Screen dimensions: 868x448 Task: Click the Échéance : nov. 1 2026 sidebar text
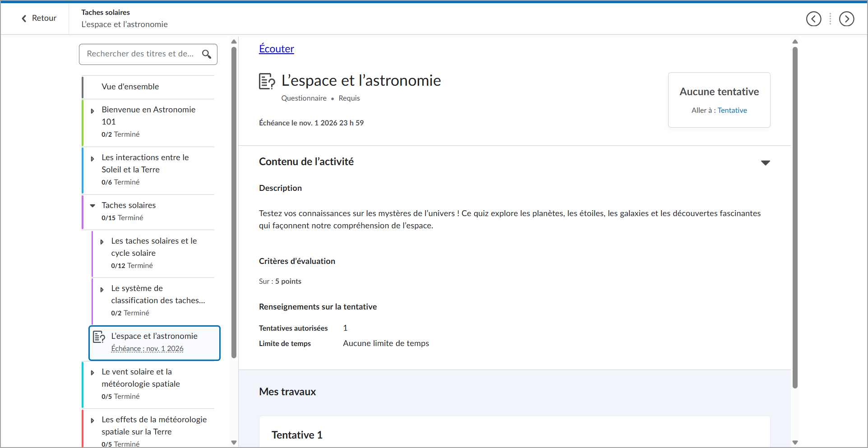pos(147,349)
